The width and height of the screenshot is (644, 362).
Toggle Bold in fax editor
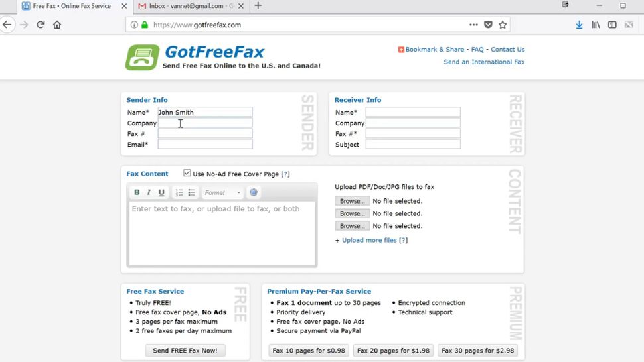pyautogui.click(x=137, y=192)
